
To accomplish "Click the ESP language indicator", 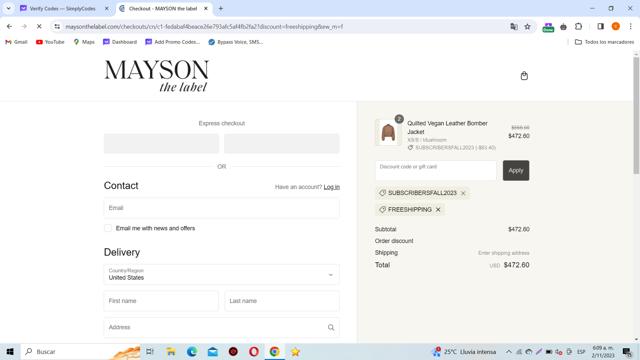I will 581,351.
